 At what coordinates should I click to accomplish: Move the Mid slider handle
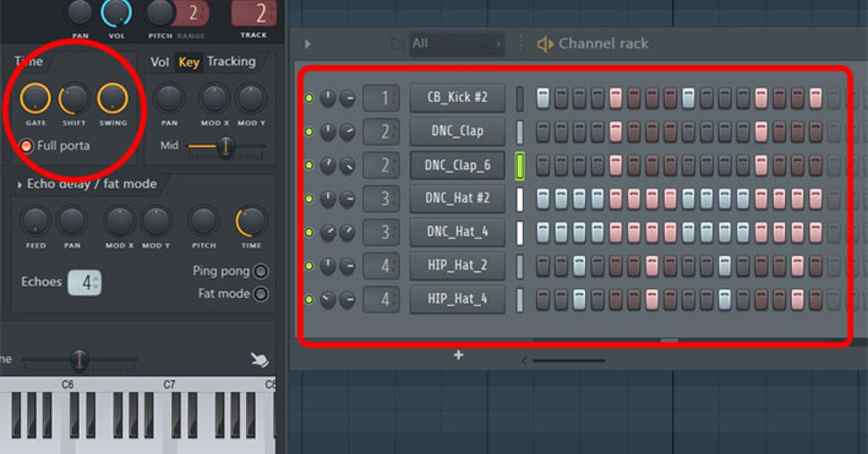[225, 146]
